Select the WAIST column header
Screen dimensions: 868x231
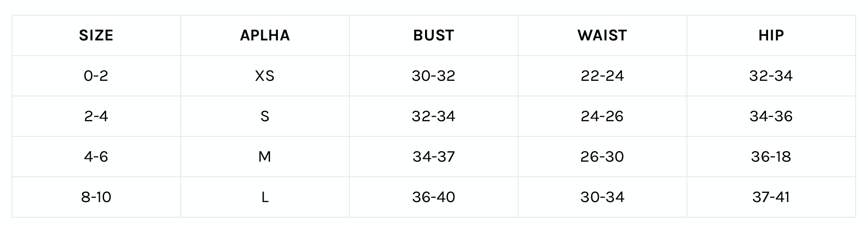[602, 35]
